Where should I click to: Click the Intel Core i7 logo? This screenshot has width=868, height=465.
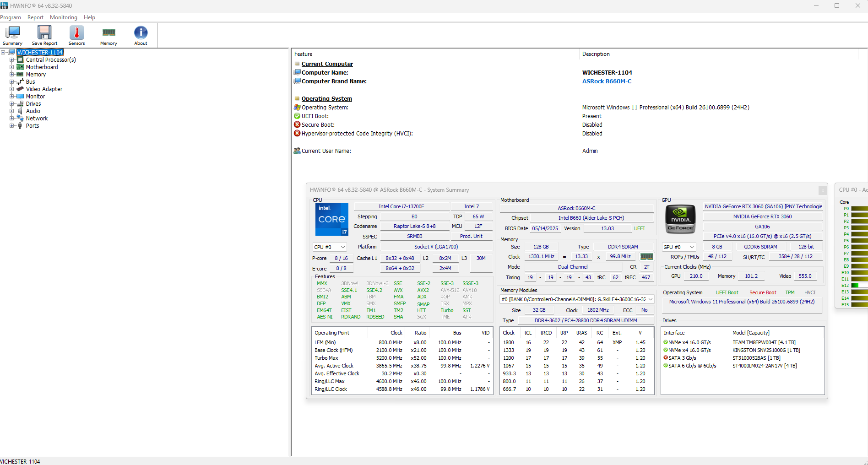[x=331, y=219]
